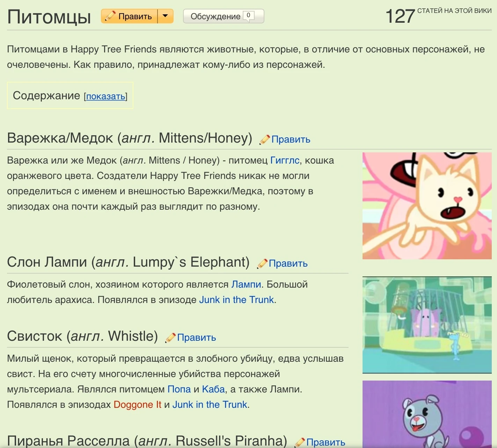Click the comment count bubble showing 0

(x=249, y=16)
